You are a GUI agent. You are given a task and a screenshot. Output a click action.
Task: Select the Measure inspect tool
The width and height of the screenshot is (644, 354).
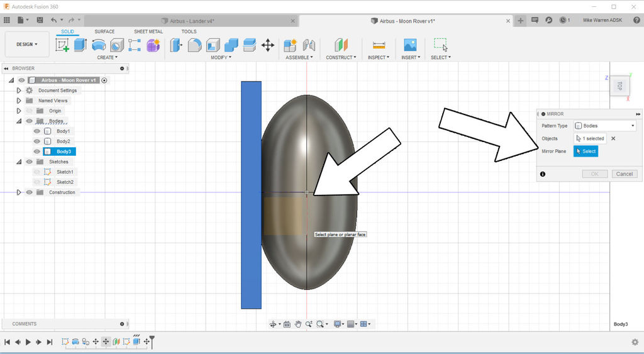379,45
